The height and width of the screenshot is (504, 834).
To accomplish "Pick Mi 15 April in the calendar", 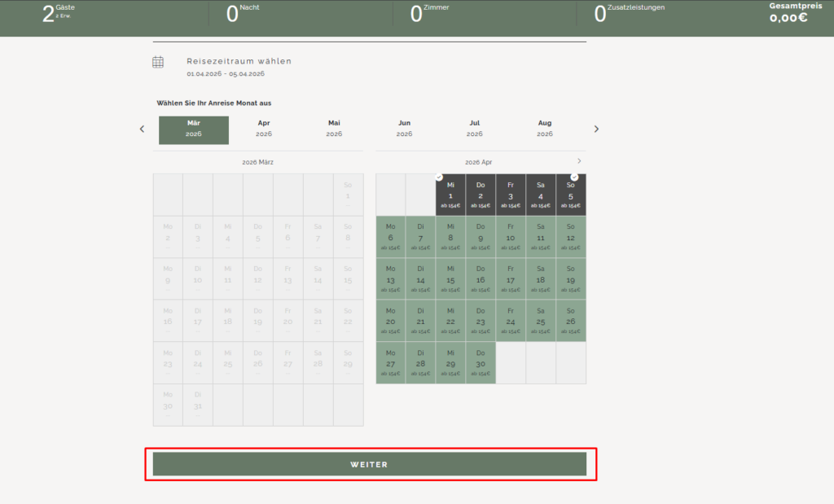I will (450, 279).
